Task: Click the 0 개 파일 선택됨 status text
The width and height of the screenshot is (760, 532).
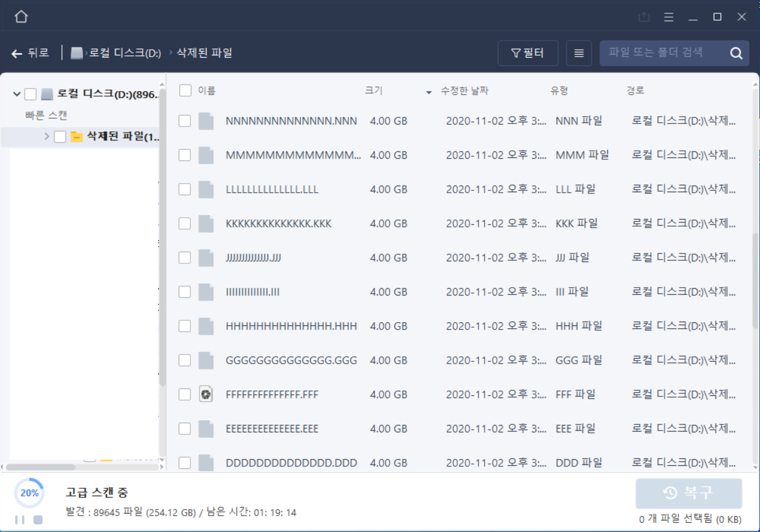Action: (690, 520)
